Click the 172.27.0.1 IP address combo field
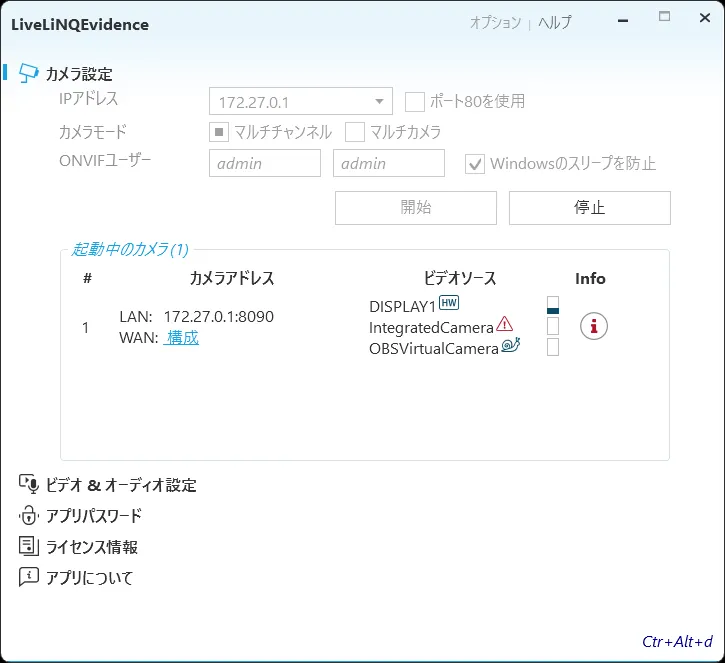725x663 pixels. [301, 101]
